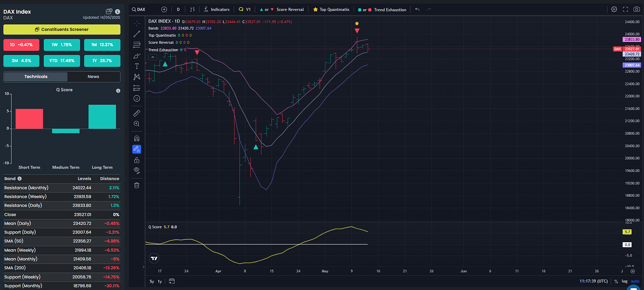
Task: Select the 1M 12.27% performance button
Action: (x=102, y=45)
